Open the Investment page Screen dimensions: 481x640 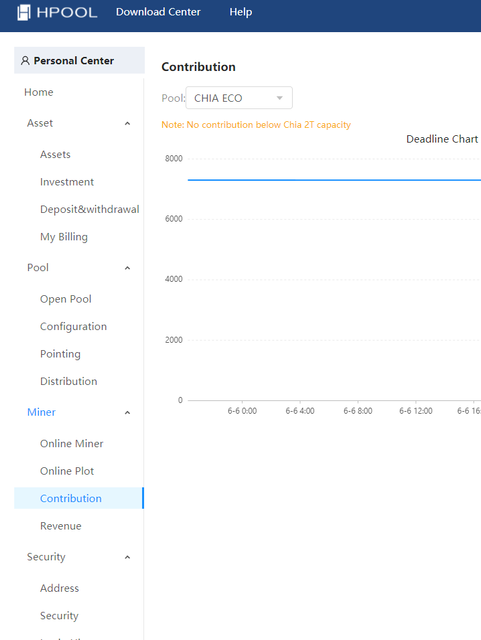(67, 182)
